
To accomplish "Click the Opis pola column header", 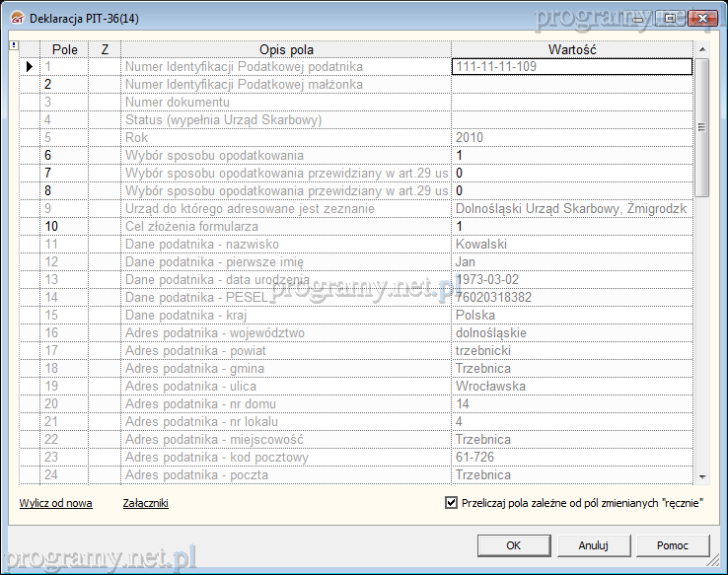I will coord(286,49).
